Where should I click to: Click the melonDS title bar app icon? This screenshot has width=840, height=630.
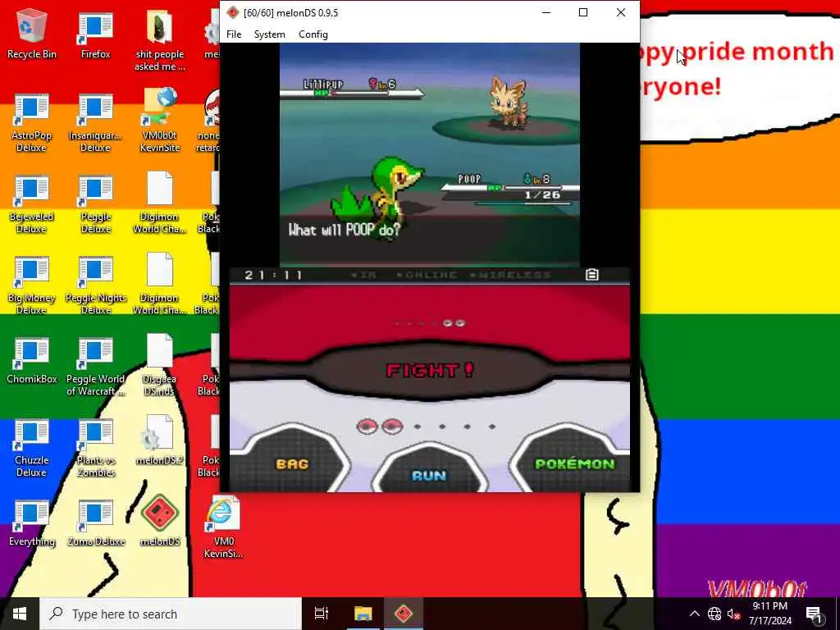[232, 13]
